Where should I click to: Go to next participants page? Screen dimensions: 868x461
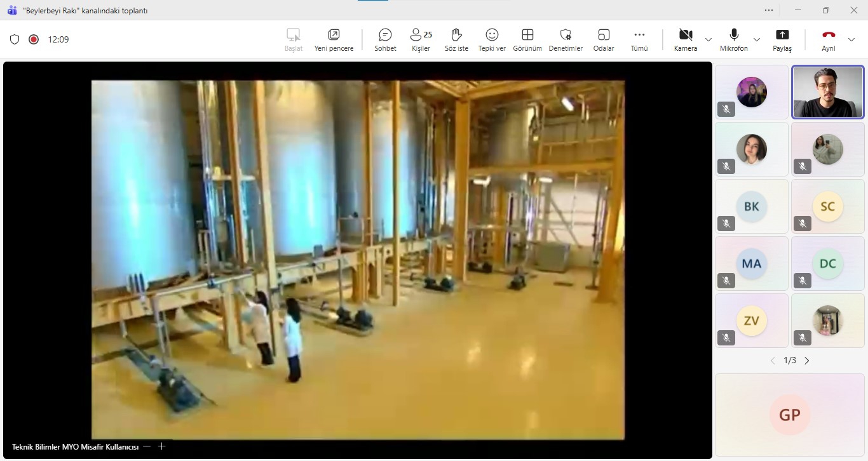click(807, 361)
